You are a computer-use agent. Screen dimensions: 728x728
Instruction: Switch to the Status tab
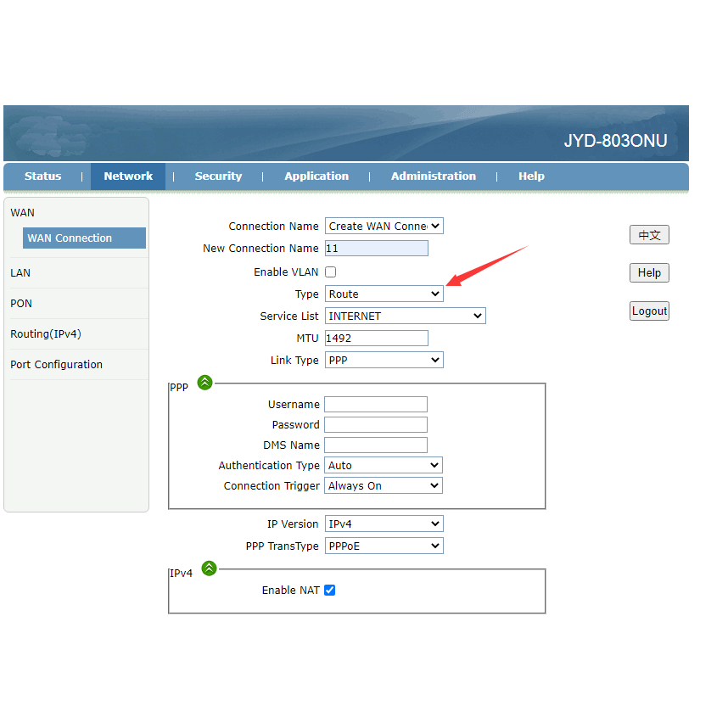click(x=42, y=176)
